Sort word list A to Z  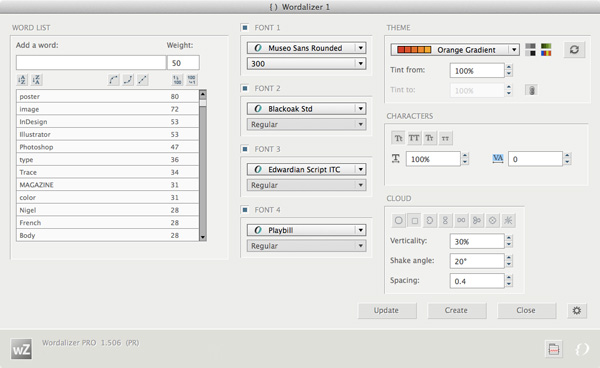22,80
